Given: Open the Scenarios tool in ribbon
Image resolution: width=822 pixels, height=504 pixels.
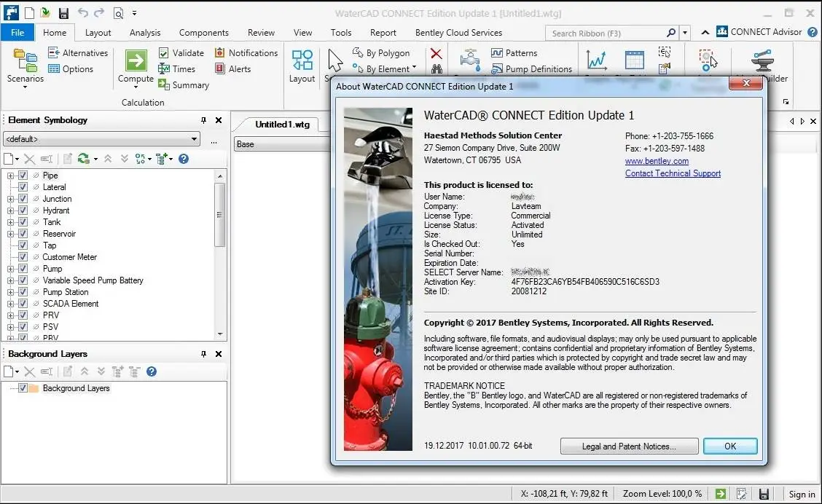Looking at the screenshot, I should tap(25, 66).
